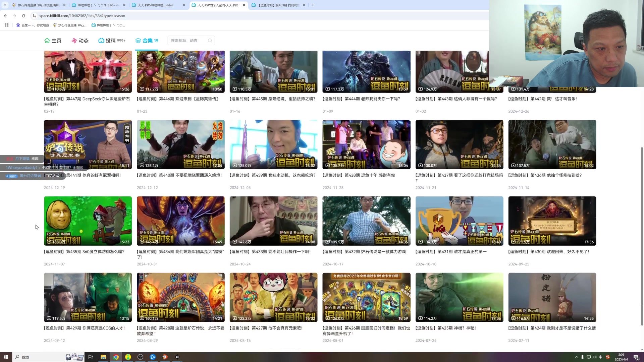The height and width of the screenshot is (362, 644).
Task: Switch to the 逗鱼时刻 第453期 browser tab
Action: click(x=278, y=5)
